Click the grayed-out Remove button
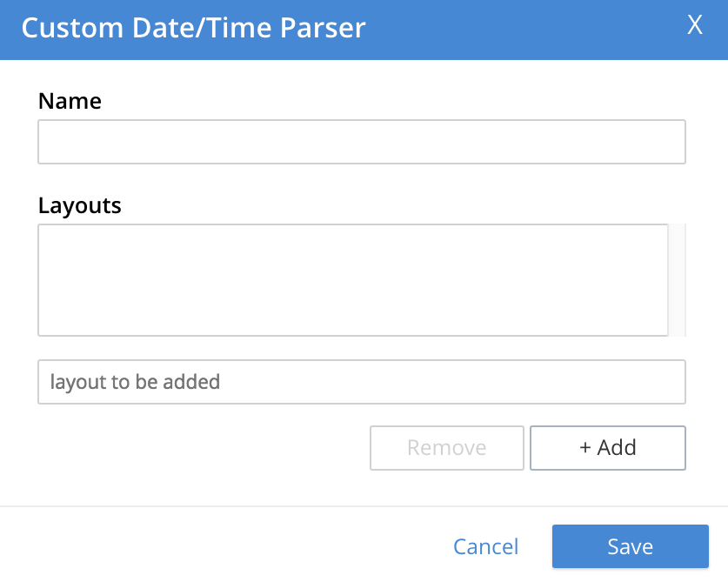 click(446, 447)
